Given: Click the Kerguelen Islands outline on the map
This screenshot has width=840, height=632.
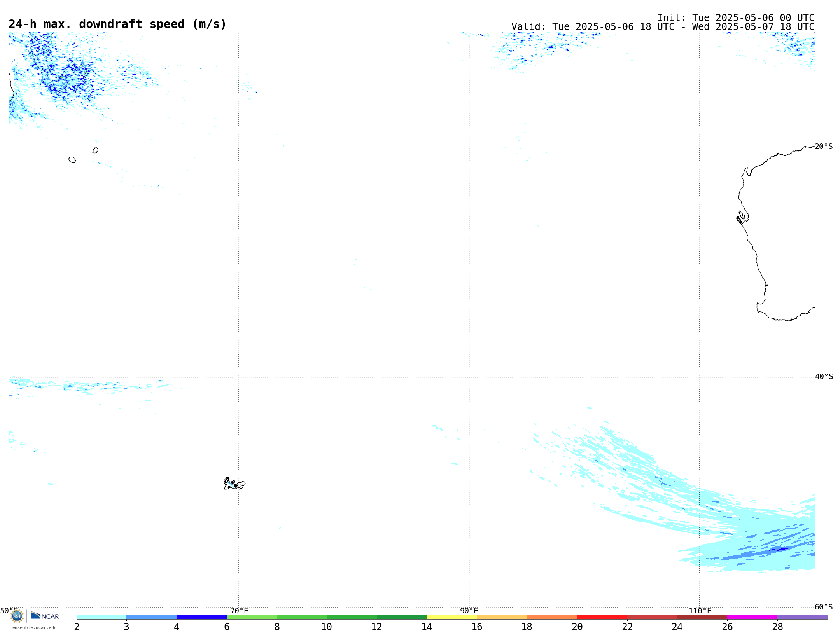Looking at the screenshot, I should [234, 483].
